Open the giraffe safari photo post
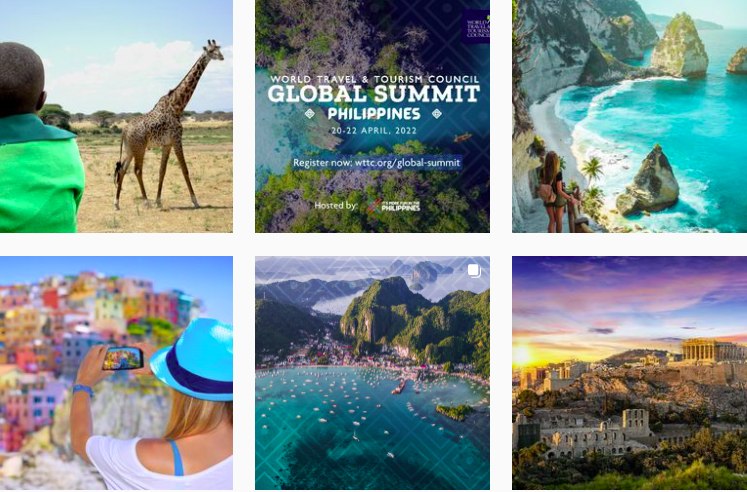This screenshot has height=492, width=747. (116, 116)
